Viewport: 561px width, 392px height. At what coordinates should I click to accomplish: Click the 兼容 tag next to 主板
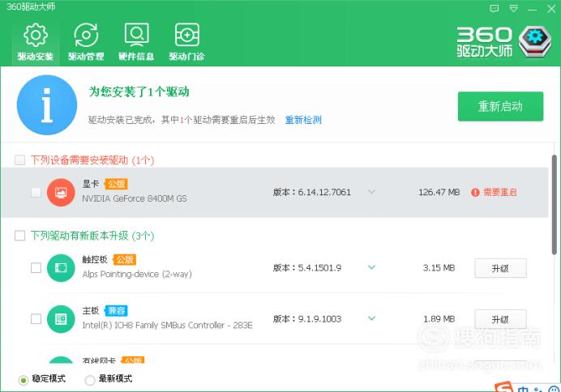click(116, 311)
